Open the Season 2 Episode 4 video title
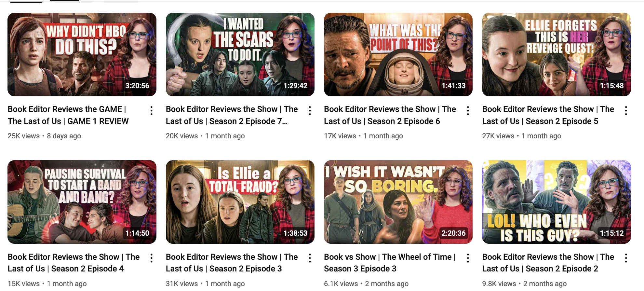The height and width of the screenshot is (291, 644). (74, 263)
